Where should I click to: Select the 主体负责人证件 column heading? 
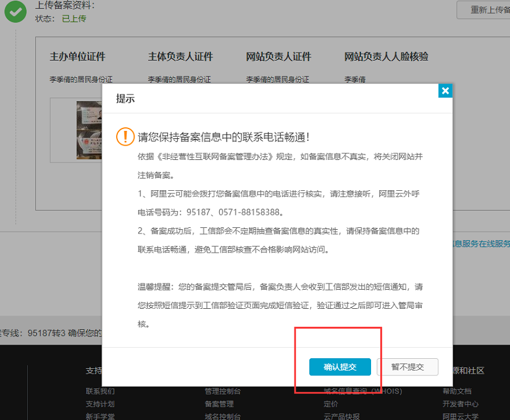coord(180,57)
